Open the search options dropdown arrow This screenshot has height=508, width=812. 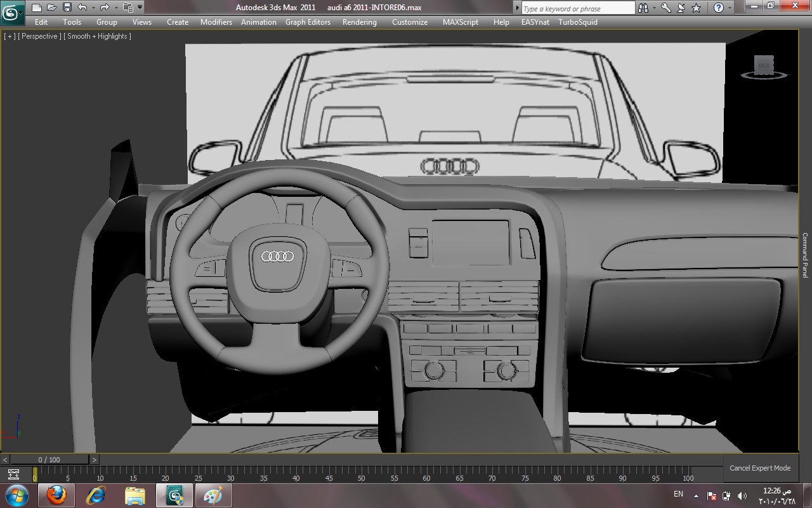click(653, 8)
